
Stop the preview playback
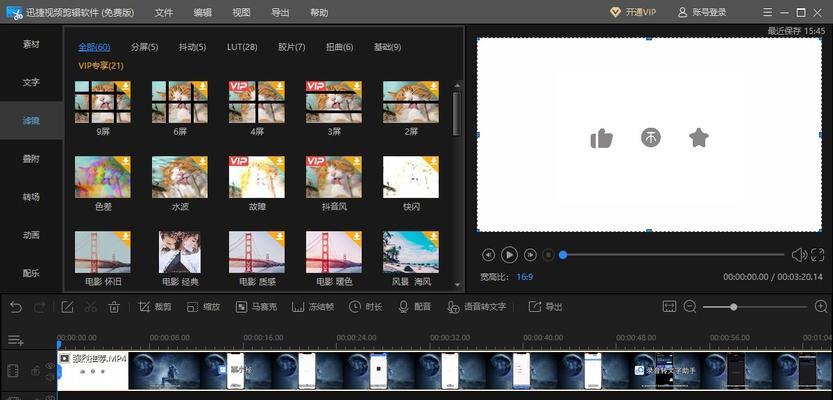(548, 255)
